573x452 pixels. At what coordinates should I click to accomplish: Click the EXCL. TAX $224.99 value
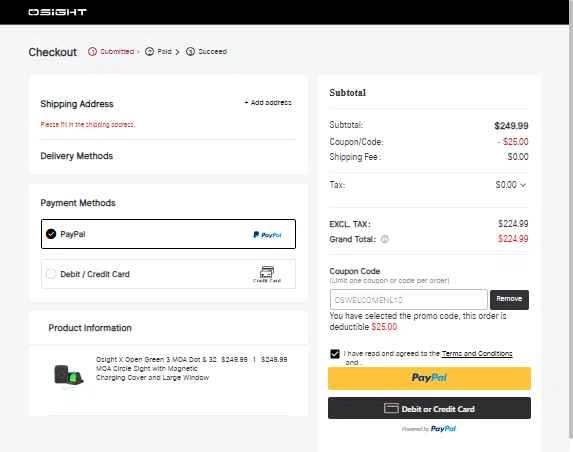pos(513,224)
